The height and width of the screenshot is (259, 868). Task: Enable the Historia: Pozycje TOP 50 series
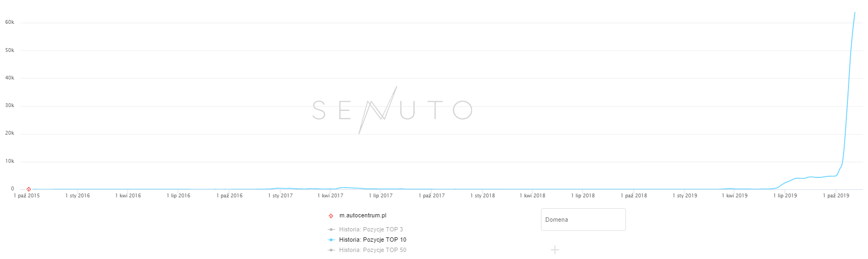373,250
